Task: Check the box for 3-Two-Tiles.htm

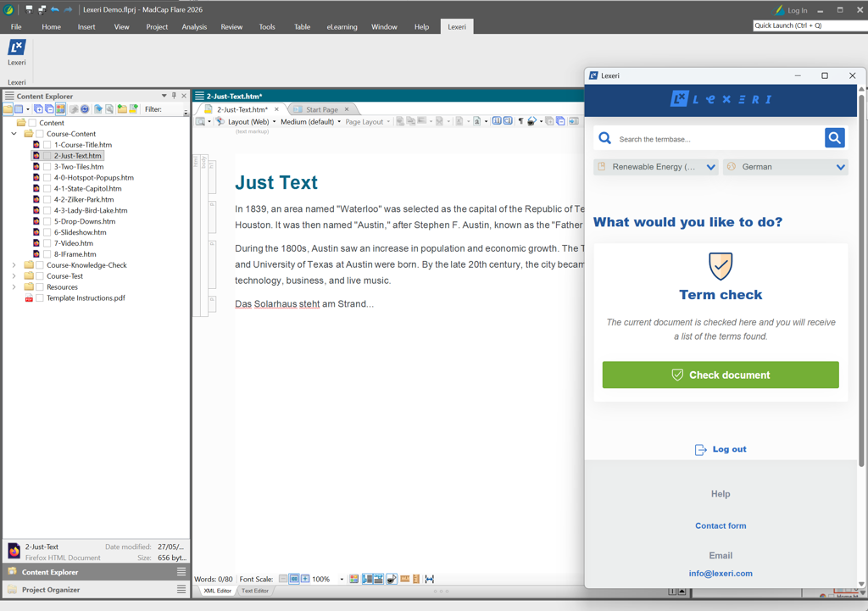Action: (47, 167)
